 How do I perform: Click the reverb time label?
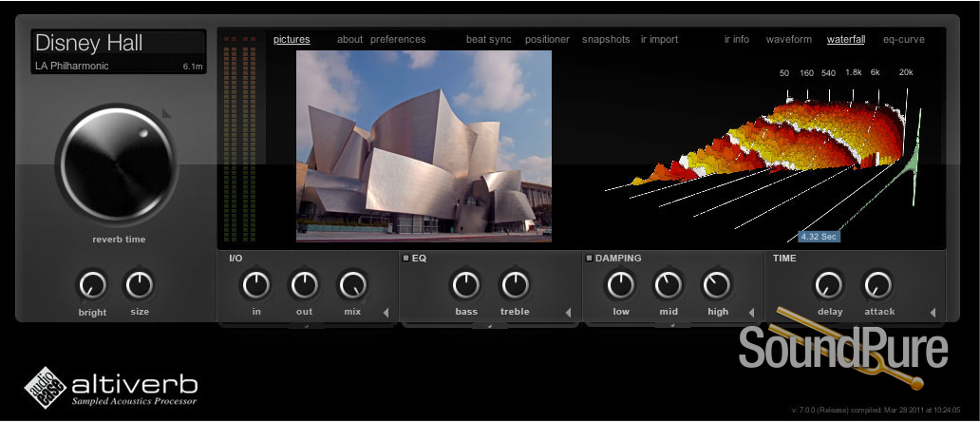[119, 240]
